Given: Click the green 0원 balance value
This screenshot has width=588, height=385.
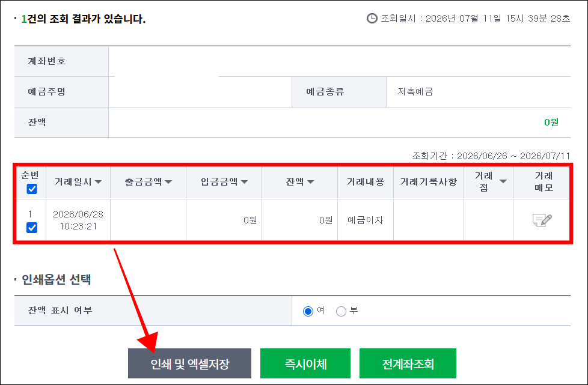Looking at the screenshot, I should point(551,123).
